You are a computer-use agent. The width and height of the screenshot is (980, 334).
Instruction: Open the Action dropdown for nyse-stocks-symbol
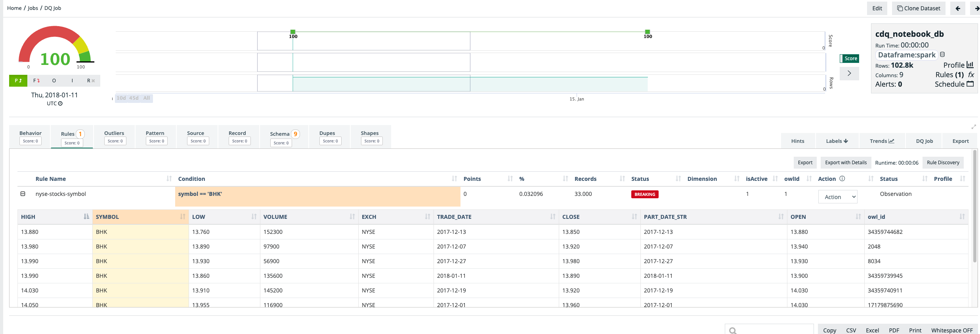click(x=838, y=197)
